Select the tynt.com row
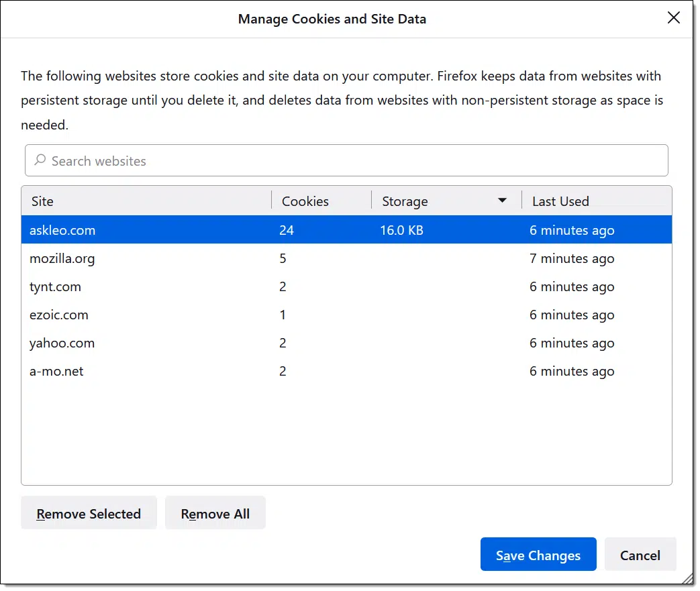700x591 pixels. point(346,286)
